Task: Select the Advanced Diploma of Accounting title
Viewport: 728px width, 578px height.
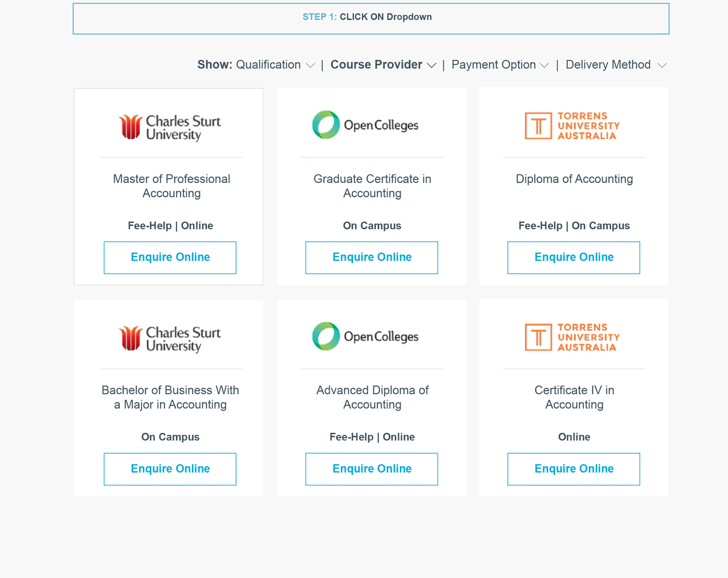Action: click(x=372, y=397)
